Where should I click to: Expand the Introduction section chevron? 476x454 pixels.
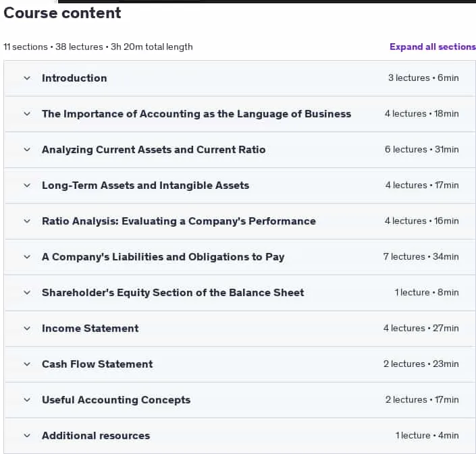[27, 78]
